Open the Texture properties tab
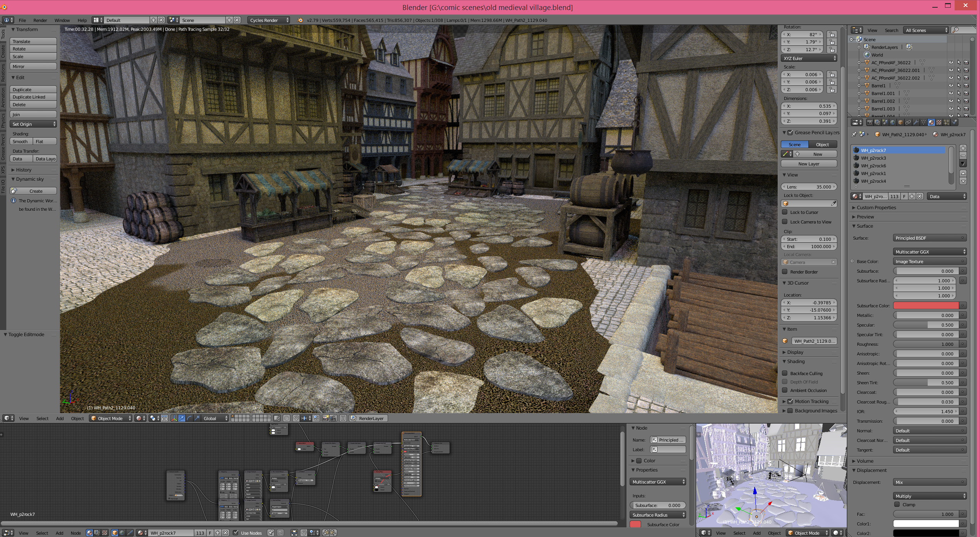Image resolution: width=980 pixels, height=537 pixels. 939,122
